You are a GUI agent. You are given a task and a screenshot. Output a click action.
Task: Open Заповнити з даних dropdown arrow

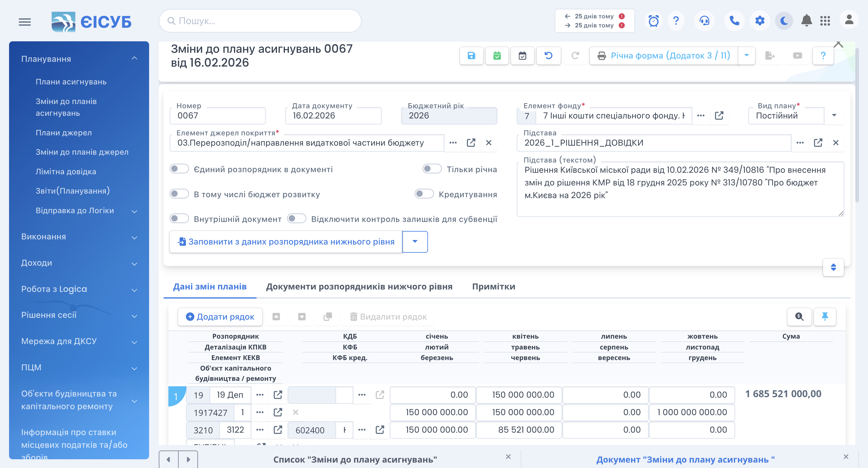click(415, 242)
